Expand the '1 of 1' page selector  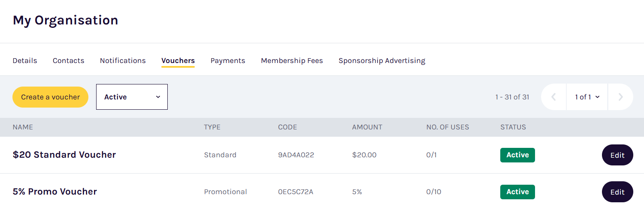[x=587, y=97]
